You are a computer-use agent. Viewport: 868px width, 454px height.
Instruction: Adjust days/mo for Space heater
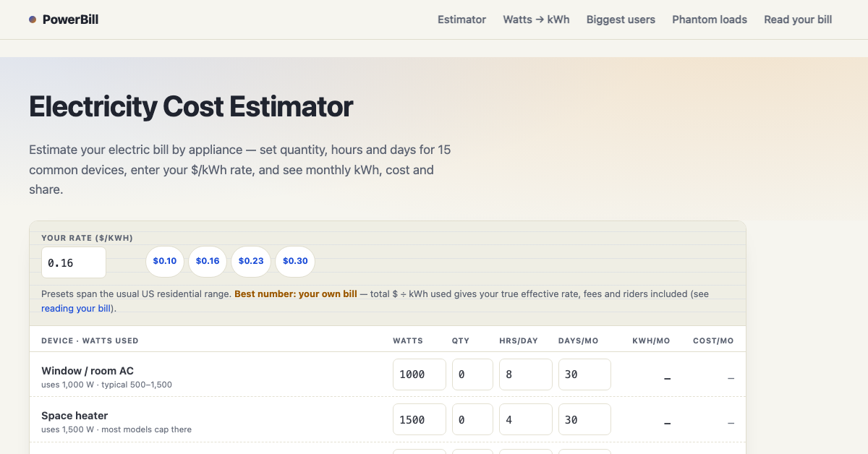(584, 419)
